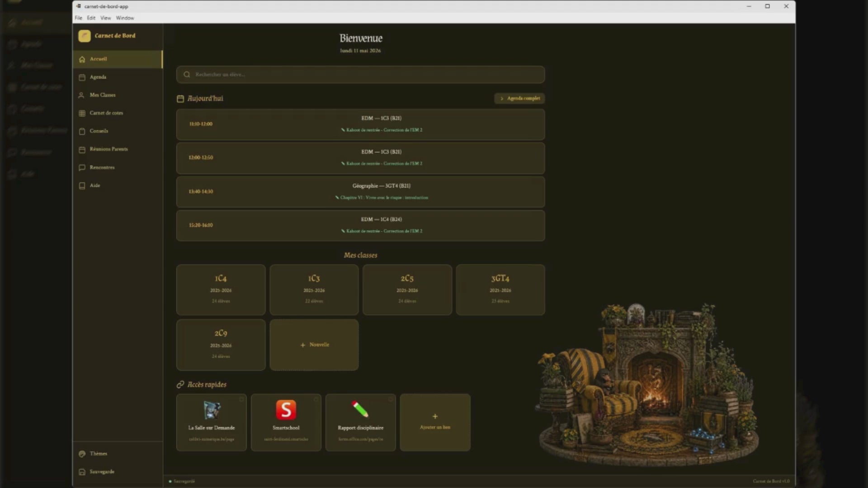Open Réunions Parents sidebar icon

82,150
